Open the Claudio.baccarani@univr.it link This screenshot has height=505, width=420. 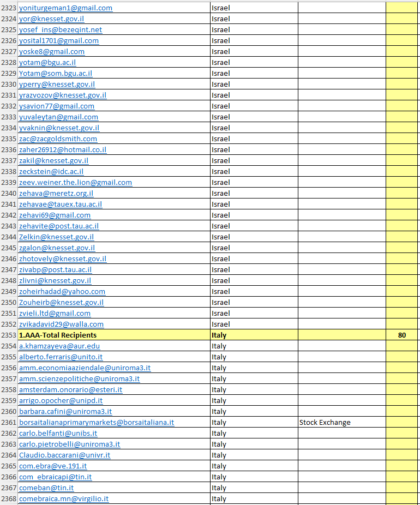pyautogui.click(x=65, y=455)
